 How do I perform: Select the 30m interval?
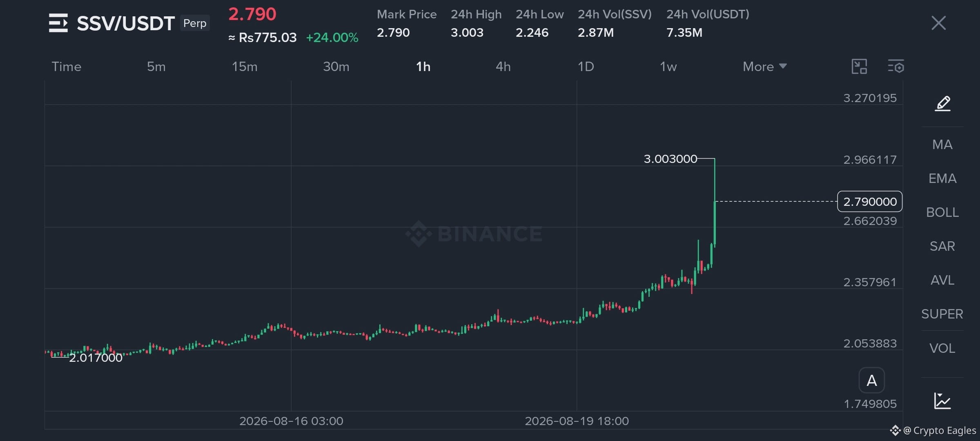pyautogui.click(x=336, y=67)
